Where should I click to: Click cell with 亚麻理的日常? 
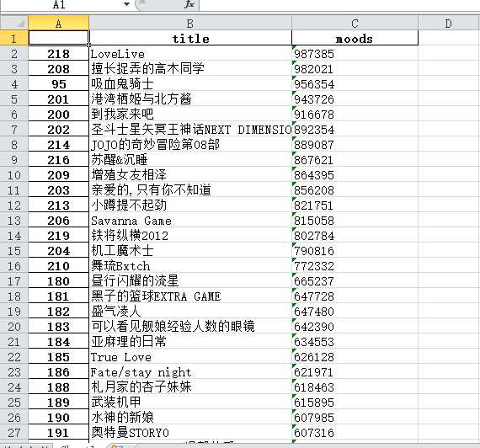(x=190, y=341)
